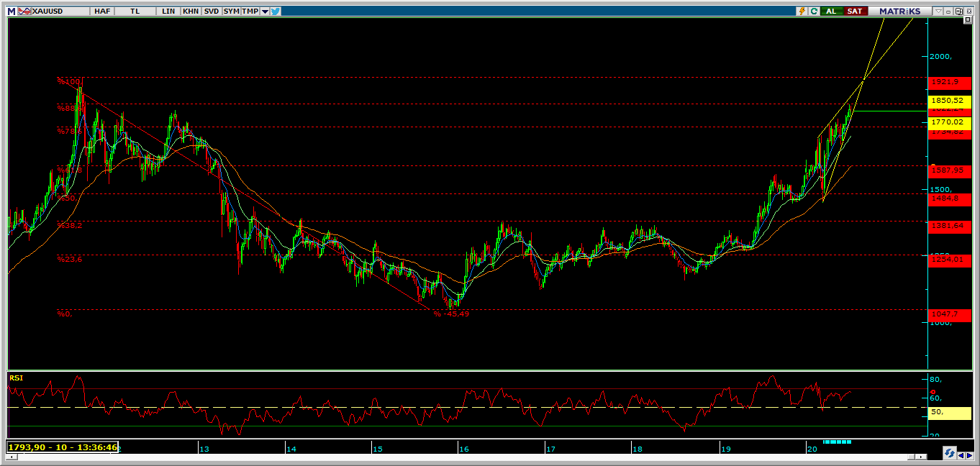This screenshot has width=980, height=466.
Task: Click the 1921,9 Fibonacci price label
Action: (x=950, y=82)
